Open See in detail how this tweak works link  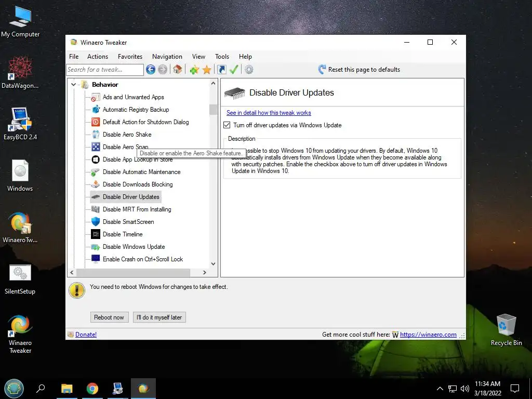(269, 113)
